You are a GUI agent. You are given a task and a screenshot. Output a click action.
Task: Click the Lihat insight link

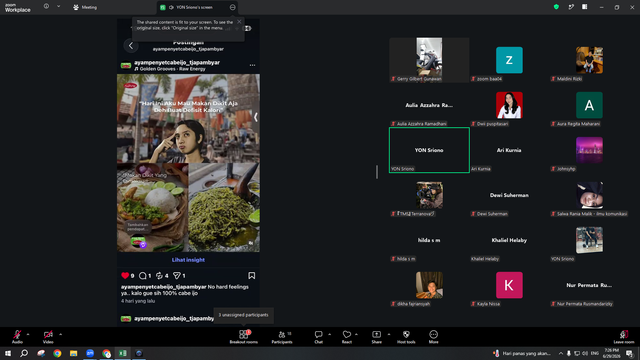coord(188,260)
